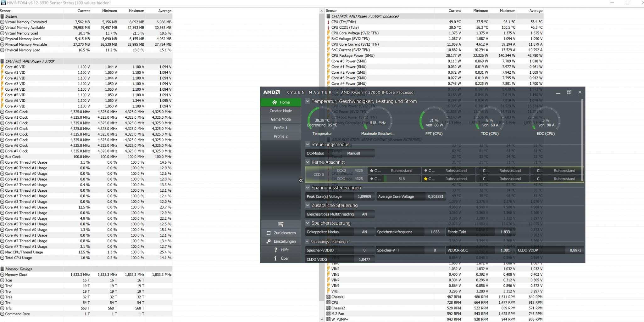Click the icon beside Virtual Memory Commited
Image resolution: width=644 pixels, height=322 pixels.
coord(2,22)
